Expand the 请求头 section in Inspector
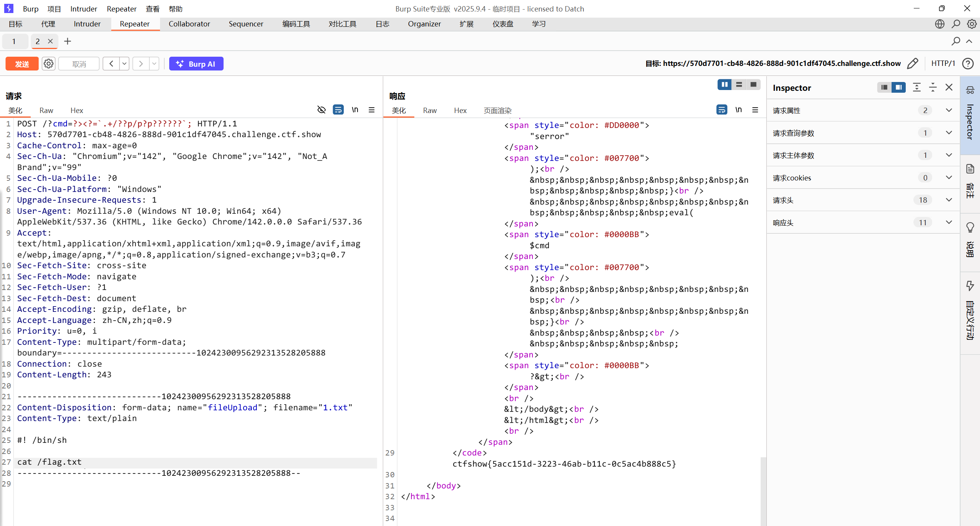This screenshot has height=526, width=980. [949, 200]
